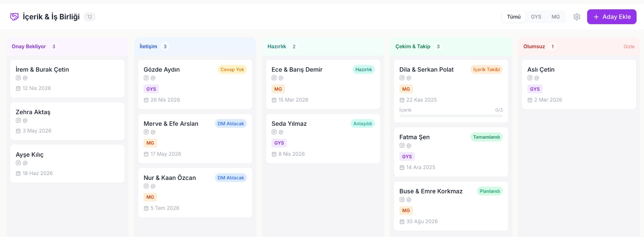Click Instagram icon on Zehra Aktaş card

[x=18, y=121]
